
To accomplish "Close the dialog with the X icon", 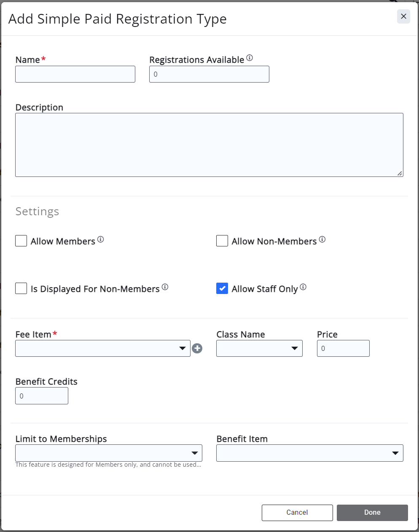I will coord(403,16).
